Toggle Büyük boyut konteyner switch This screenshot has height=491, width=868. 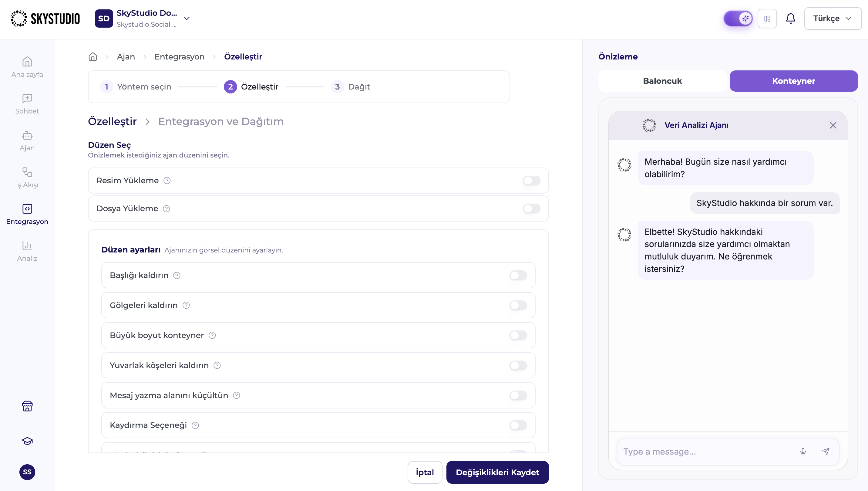518,336
